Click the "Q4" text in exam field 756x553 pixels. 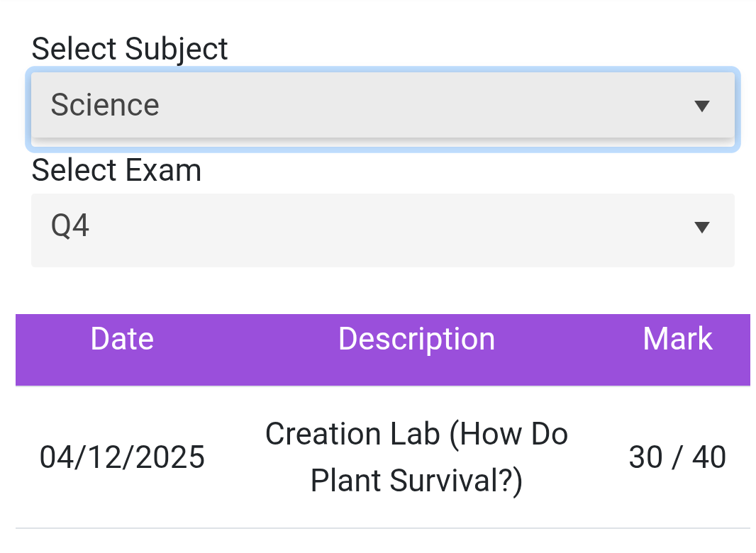(70, 227)
